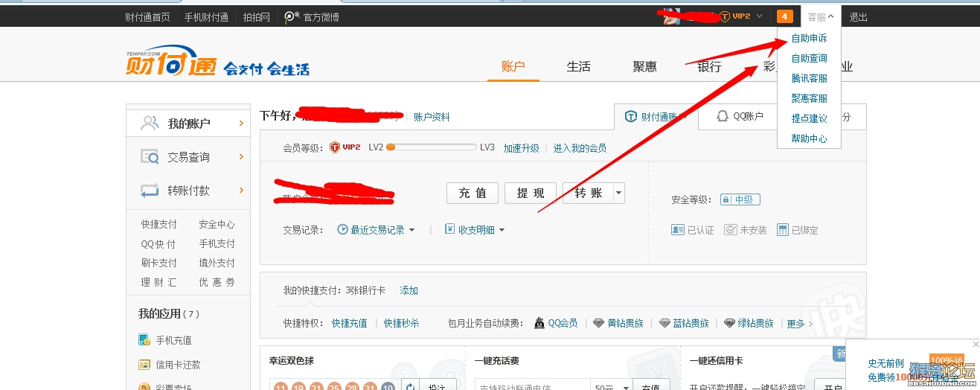Expand the 我的账户 sidebar chevron

(241, 124)
